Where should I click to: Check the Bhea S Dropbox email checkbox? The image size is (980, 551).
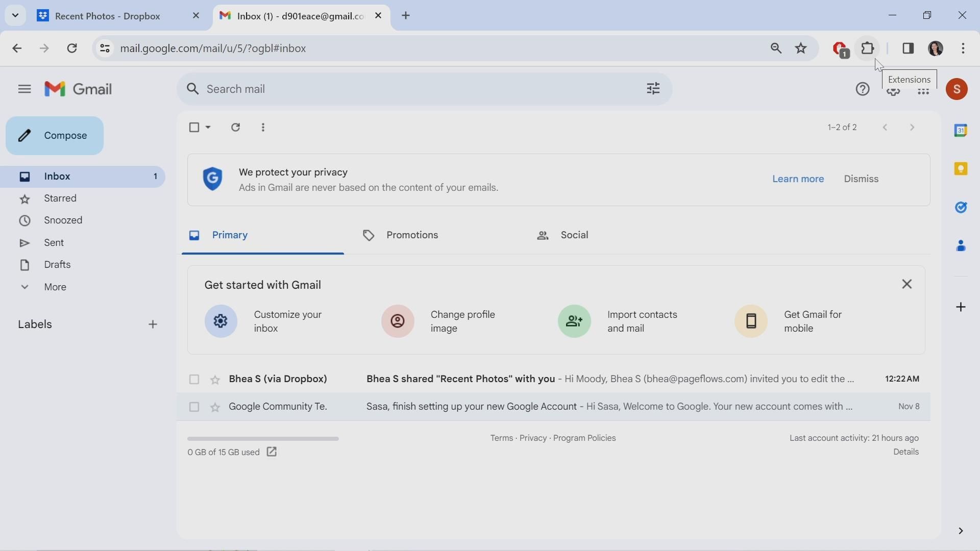(x=194, y=380)
